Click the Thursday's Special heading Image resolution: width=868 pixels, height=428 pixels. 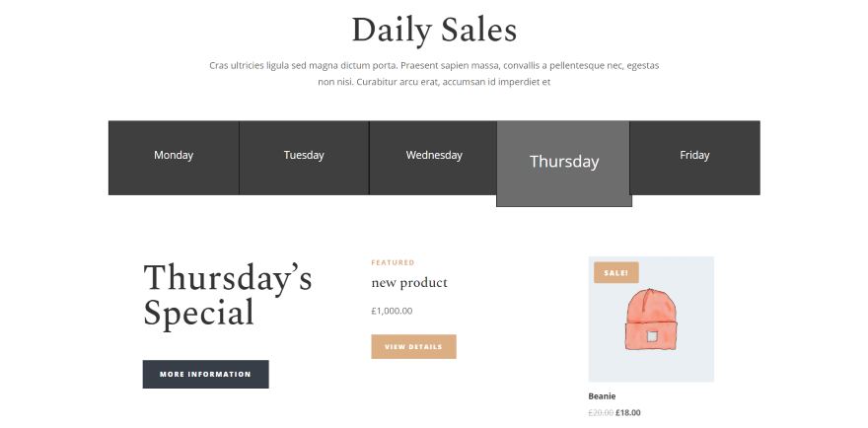point(227,295)
